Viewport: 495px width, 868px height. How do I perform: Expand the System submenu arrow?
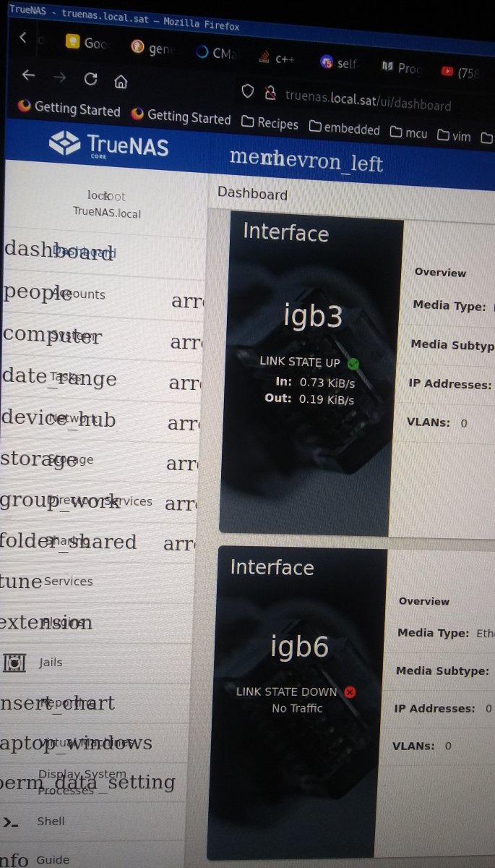(x=186, y=341)
